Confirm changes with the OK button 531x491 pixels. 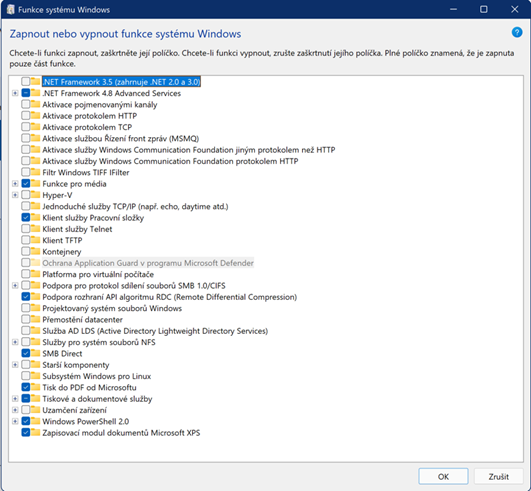click(443, 476)
